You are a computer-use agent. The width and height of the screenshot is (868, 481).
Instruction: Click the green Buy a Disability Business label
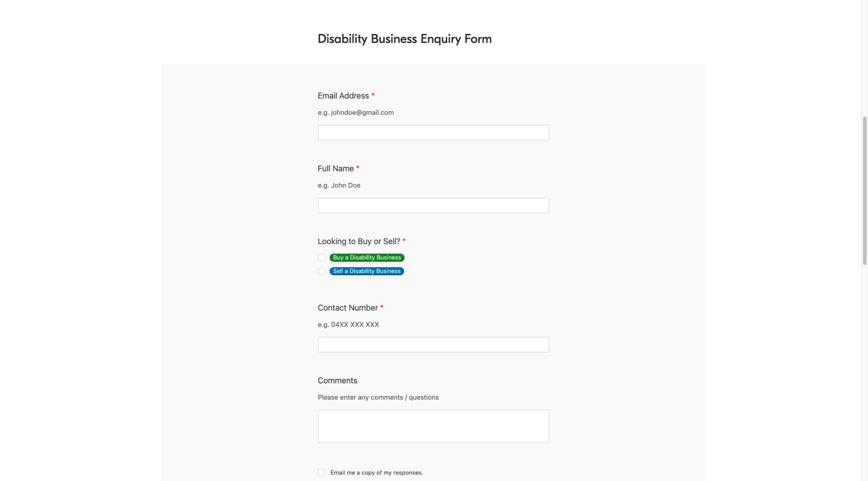pyautogui.click(x=367, y=258)
